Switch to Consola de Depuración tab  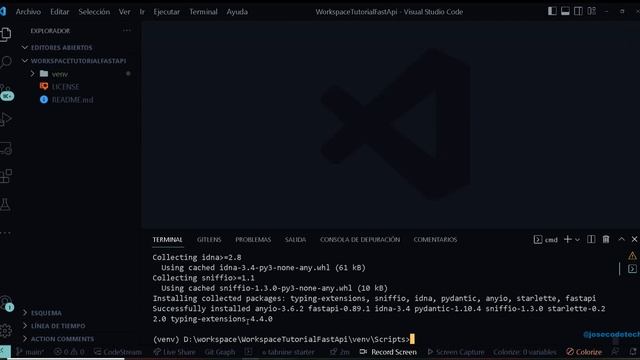coord(360,240)
